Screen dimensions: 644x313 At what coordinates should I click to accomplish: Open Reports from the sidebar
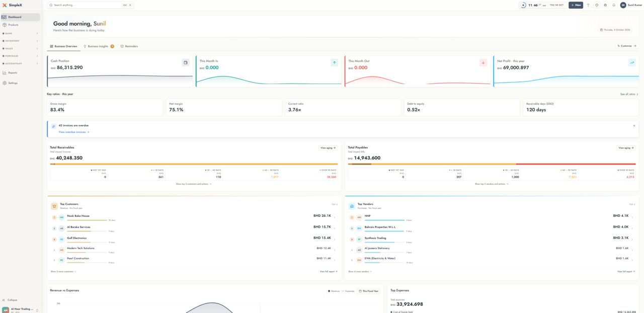pyautogui.click(x=21, y=72)
